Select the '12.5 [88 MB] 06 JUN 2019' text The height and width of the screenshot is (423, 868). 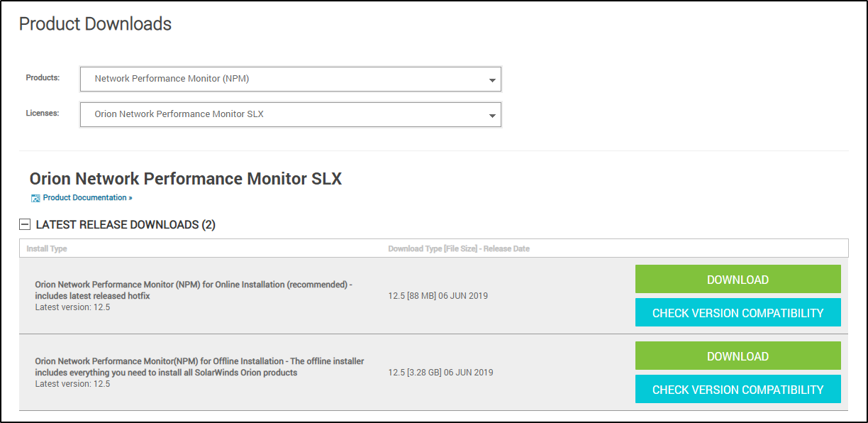(x=438, y=296)
